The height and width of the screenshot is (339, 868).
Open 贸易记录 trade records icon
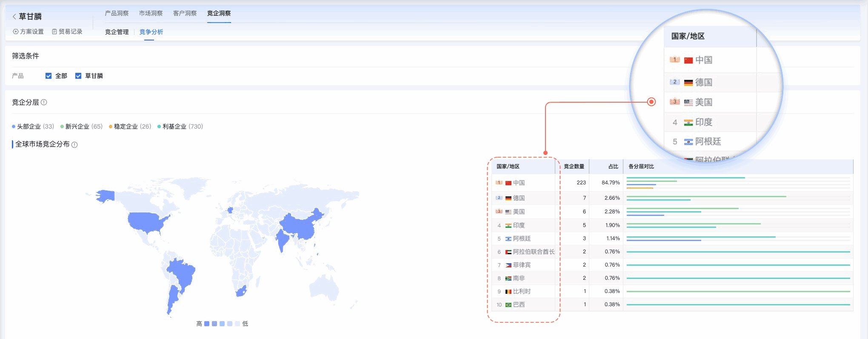tap(54, 32)
